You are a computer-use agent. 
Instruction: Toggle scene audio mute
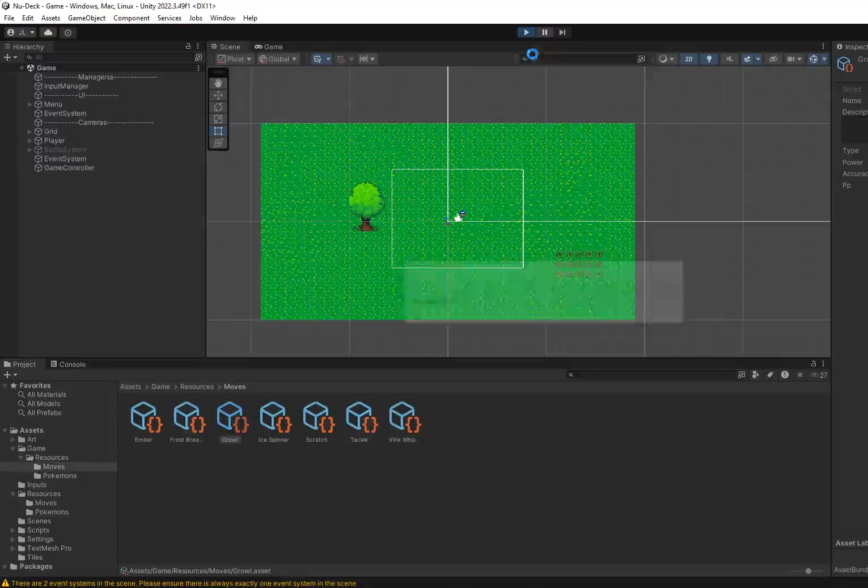[729, 59]
